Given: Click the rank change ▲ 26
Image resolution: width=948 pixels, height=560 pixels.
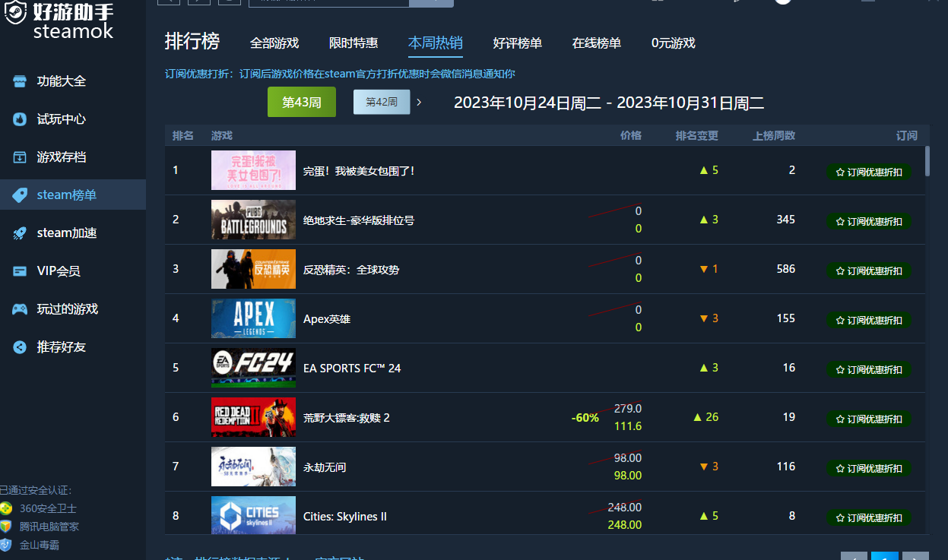Looking at the screenshot, I should (x=705, y=417).
